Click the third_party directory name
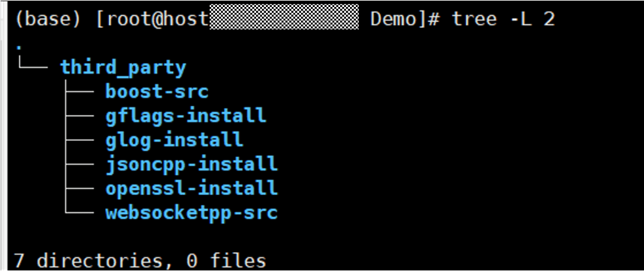This screenshot has height=271, width=644. tap(123, 68)
